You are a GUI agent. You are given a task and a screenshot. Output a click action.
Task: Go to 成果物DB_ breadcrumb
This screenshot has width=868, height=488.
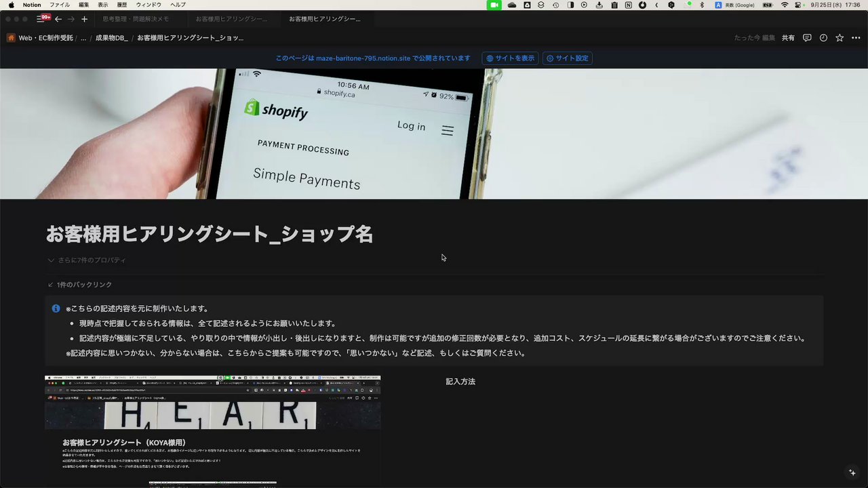[x=111, y=38]
